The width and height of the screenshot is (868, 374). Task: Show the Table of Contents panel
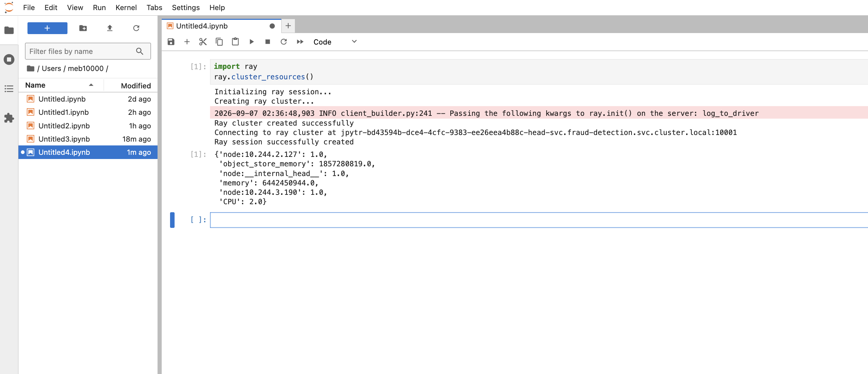point(9,89)
